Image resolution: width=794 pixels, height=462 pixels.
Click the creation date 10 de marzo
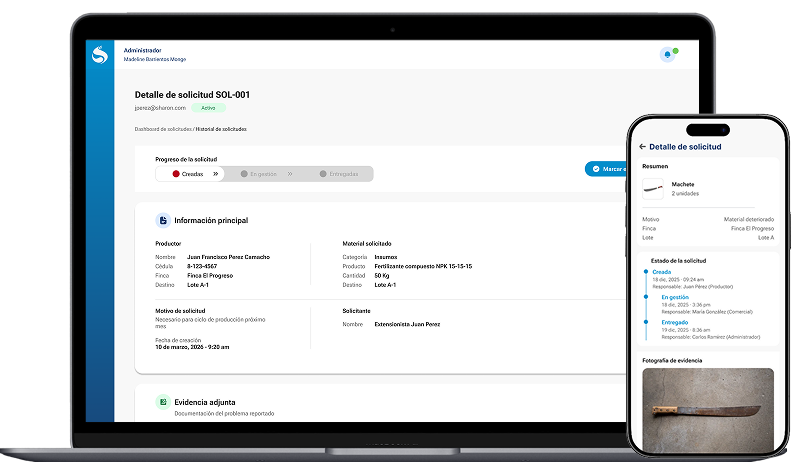tap(192, 348)
